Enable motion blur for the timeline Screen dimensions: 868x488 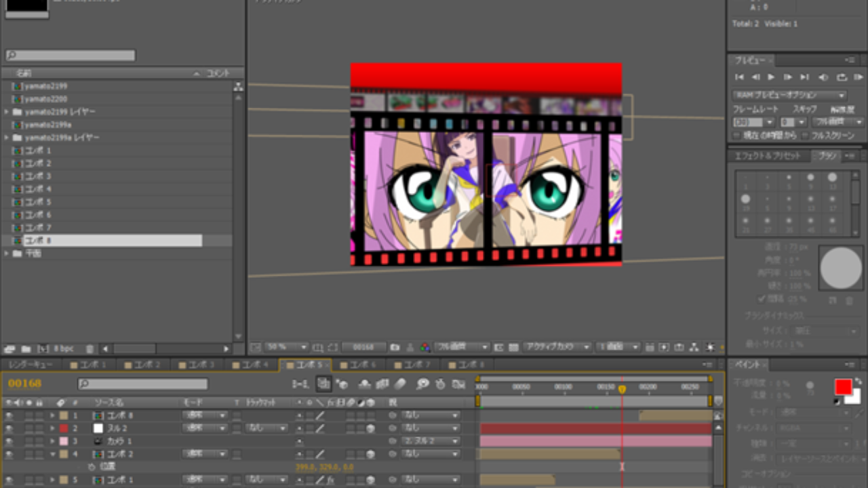click(400, 384)
